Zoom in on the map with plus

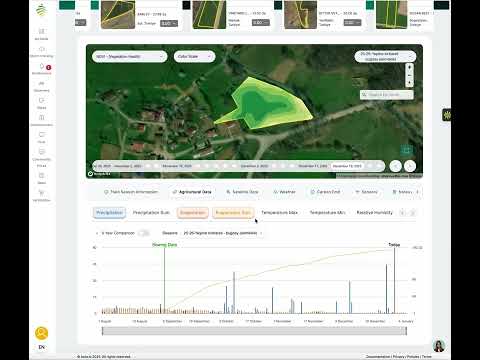click(x=409, y=67)
